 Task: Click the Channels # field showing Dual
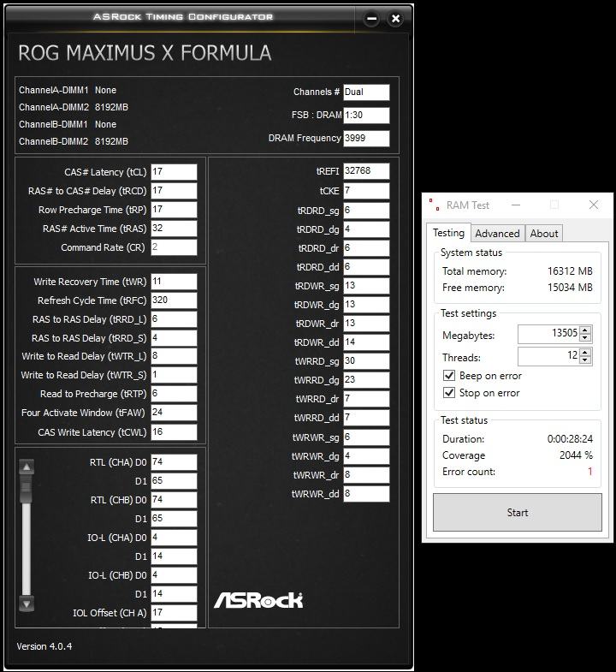coord(367,92)
